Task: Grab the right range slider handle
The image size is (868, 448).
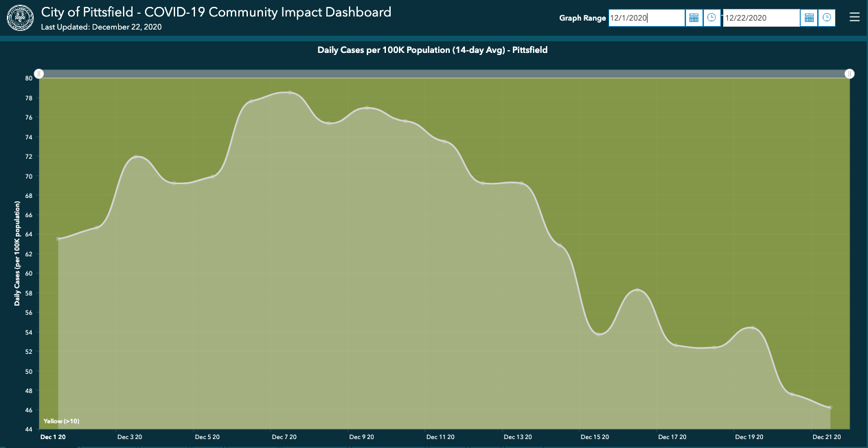Action: click(849, 74)
